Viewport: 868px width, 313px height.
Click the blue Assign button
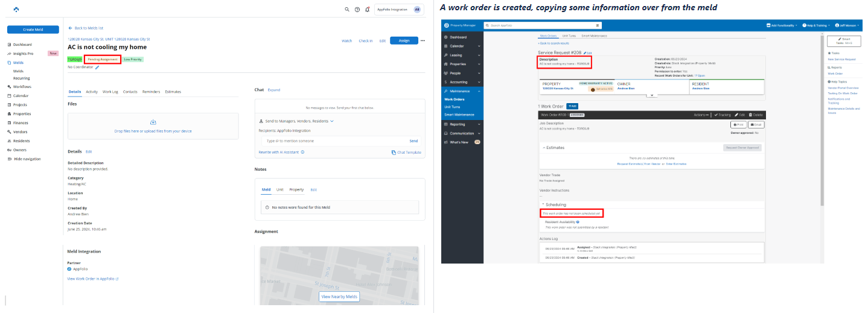(404, 40)
